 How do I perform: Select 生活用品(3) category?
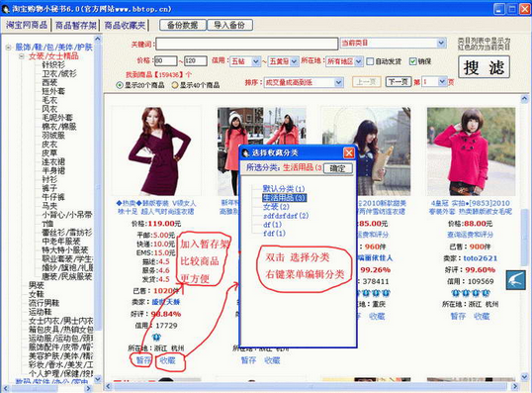click(285, 198)
